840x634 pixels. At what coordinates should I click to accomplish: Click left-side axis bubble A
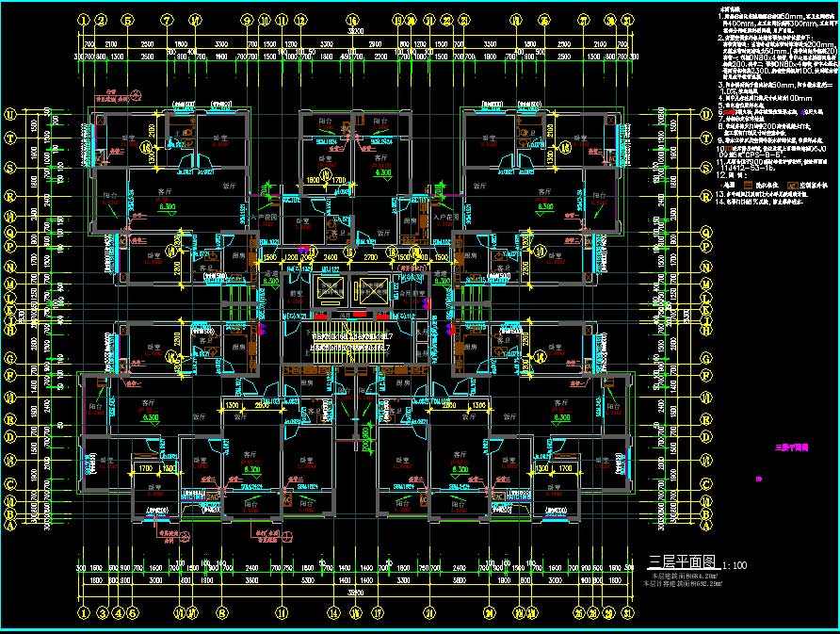pos(9,526)
